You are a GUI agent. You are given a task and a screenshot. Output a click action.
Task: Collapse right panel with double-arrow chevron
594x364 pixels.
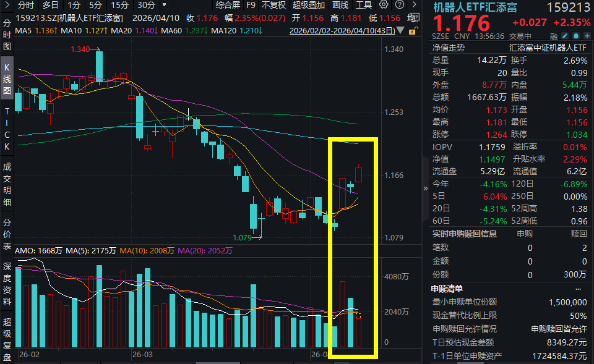point(424,187)
